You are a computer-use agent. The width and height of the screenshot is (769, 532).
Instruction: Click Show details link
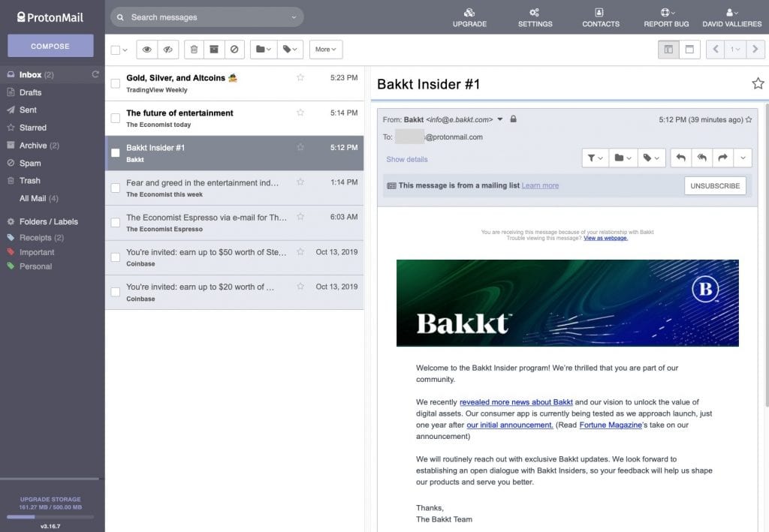pyautogui.click(x=406, y=159)
